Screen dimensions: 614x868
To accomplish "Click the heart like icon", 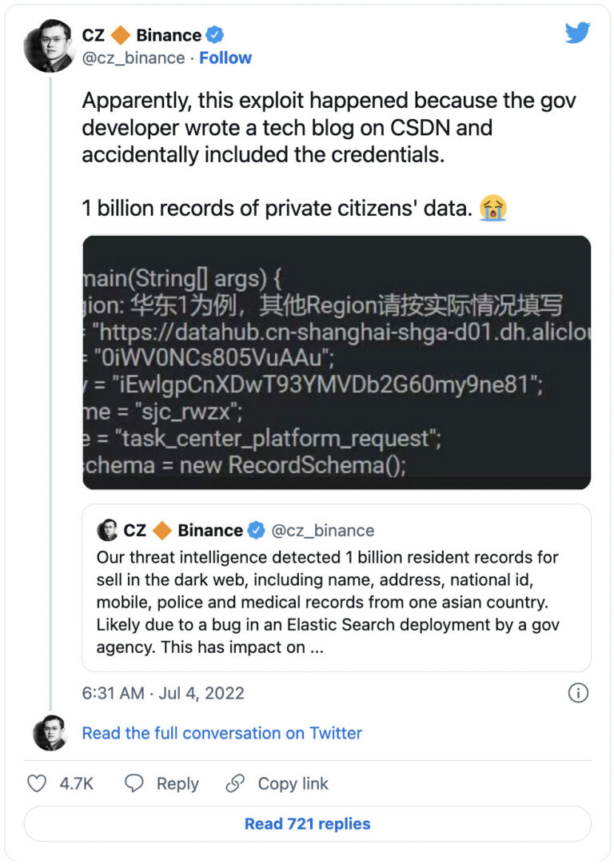I will pyautogui.click(x=37, y=783).
